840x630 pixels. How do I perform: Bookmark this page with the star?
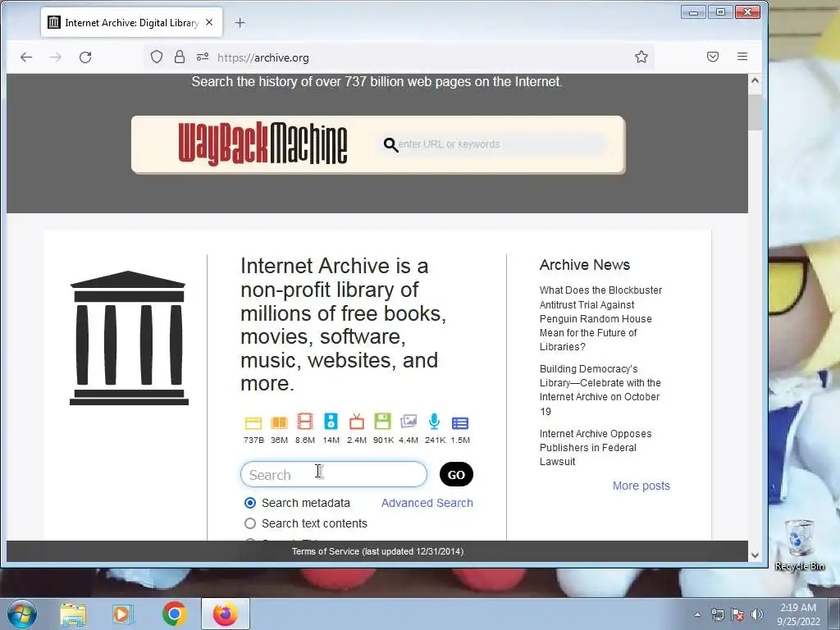[x=641, y=57]
